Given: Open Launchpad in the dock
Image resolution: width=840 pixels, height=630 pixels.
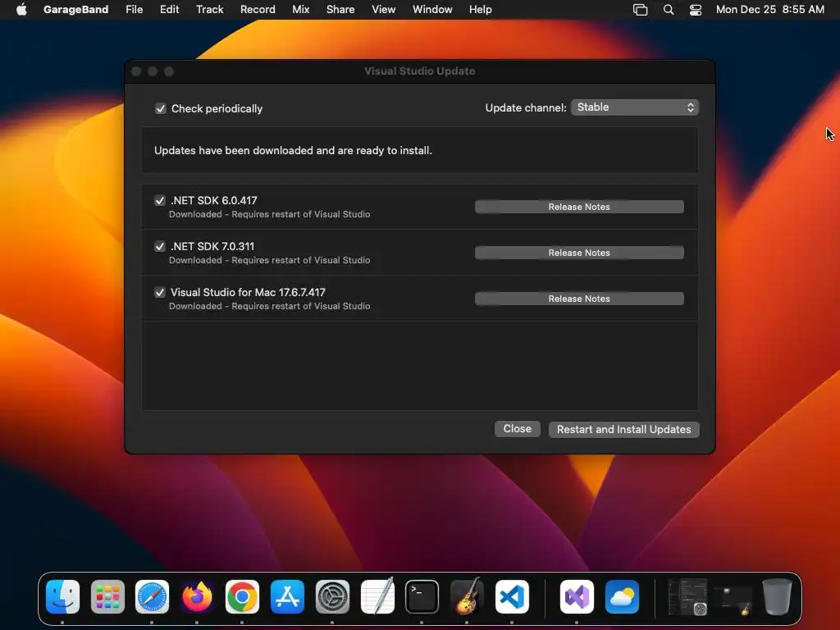Looking at the screenshot, I should pos(107,597).
